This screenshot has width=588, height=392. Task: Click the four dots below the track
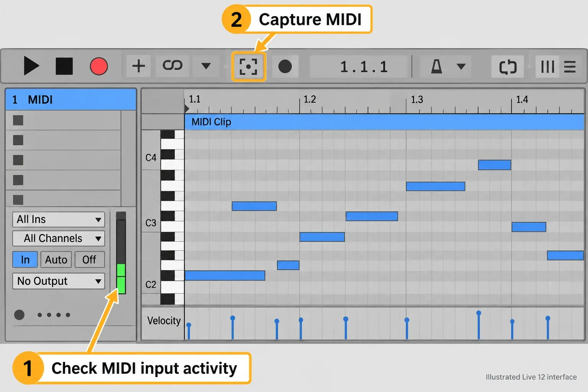tap(54, 315)
